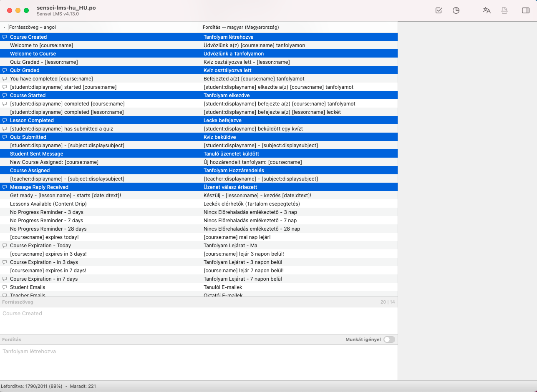Enable the Munkát igényel toggle switch
The height and width of the screenshot is (392, 537).
click(x=388, y=339)
